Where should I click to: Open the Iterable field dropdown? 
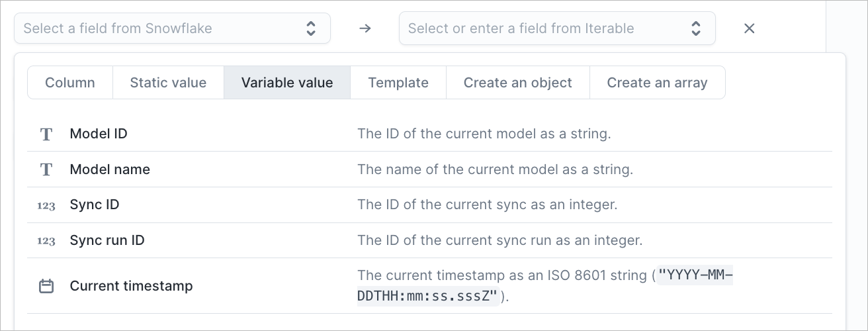click(557, 28)
